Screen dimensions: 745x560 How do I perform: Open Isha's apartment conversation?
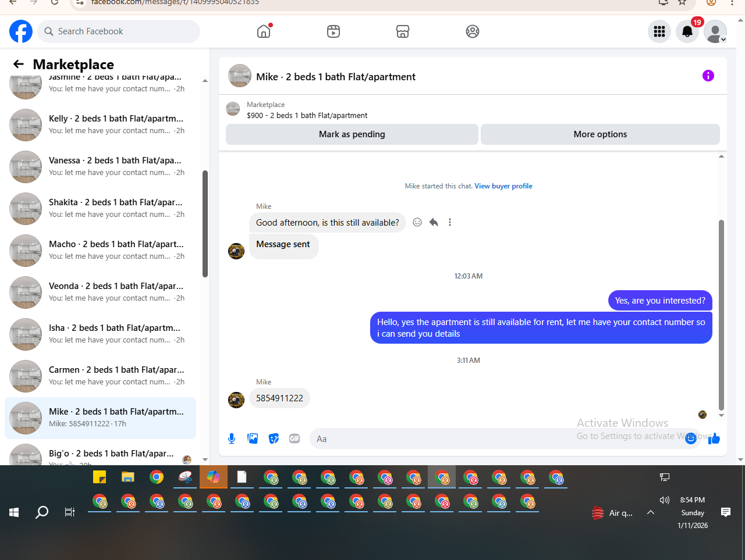(100, 334)
